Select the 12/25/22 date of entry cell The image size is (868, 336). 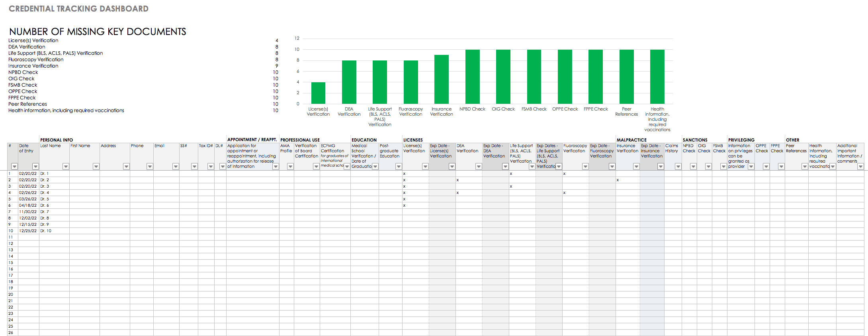(28, 231)
